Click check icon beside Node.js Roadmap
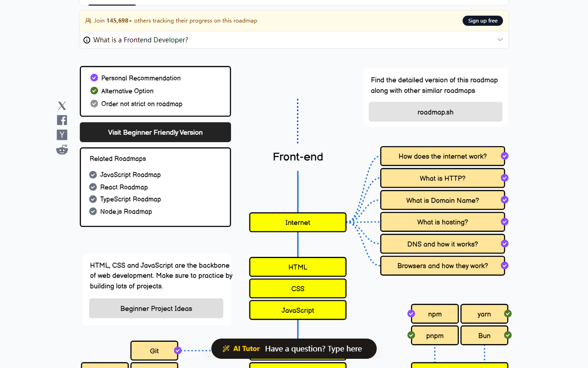The height and width of the screenshot is (368, 588). pos(93,212)
